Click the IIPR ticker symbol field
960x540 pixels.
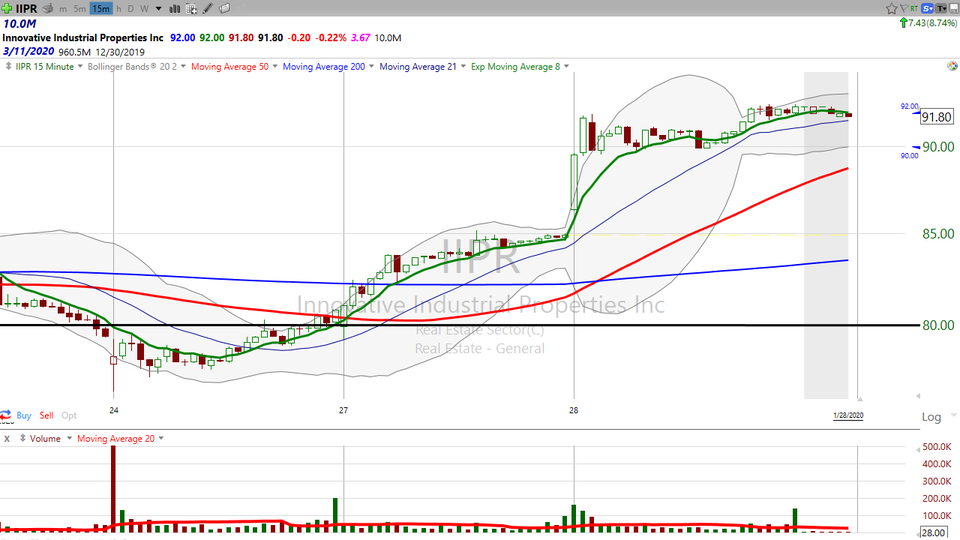tap(26, 9)
